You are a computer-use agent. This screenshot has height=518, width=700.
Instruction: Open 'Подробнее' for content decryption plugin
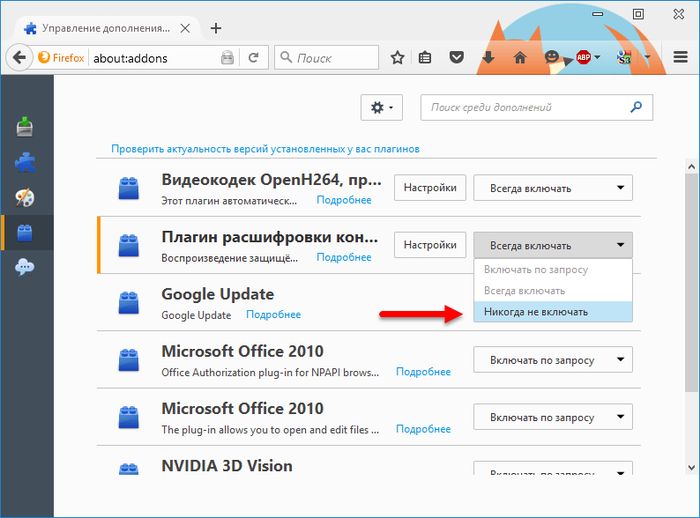pyautogui.click(x=344, y=257)
